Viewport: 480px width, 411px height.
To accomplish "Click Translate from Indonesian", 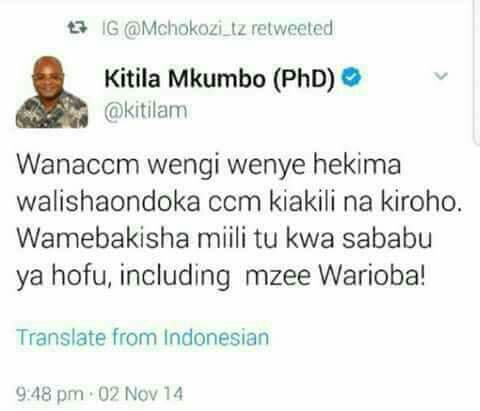I will pyautogui.click(x=143, y=337).
